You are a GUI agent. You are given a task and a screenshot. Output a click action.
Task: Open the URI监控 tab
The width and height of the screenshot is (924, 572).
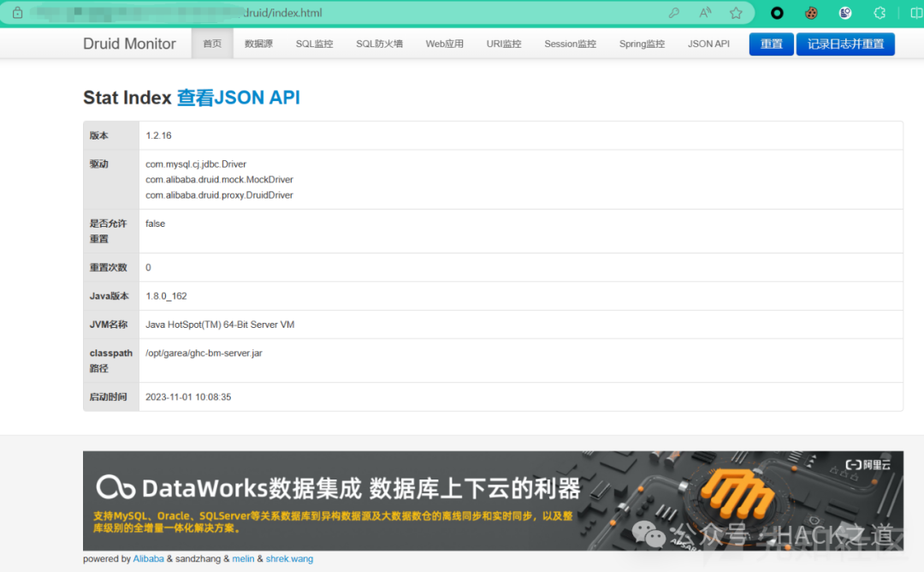504,44
